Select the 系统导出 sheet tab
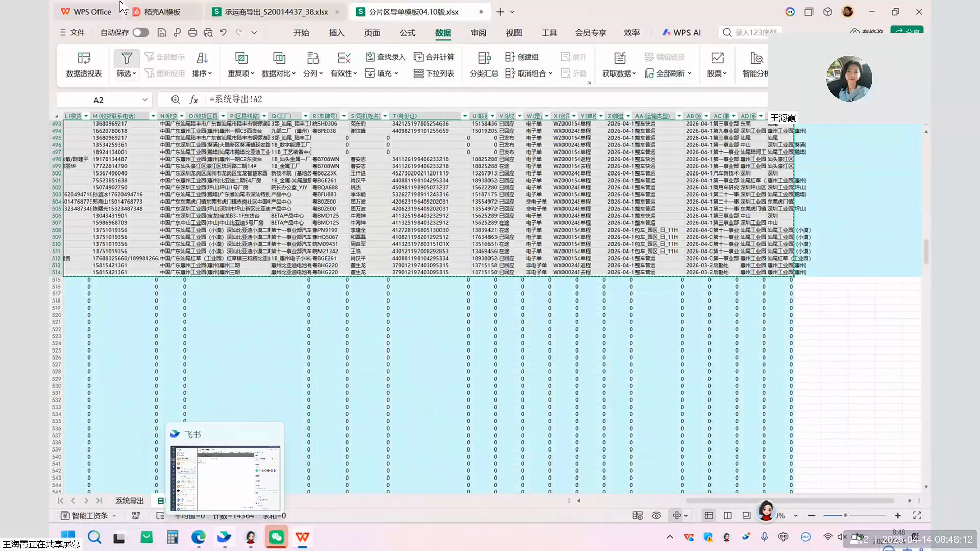 tap(130, 501)
